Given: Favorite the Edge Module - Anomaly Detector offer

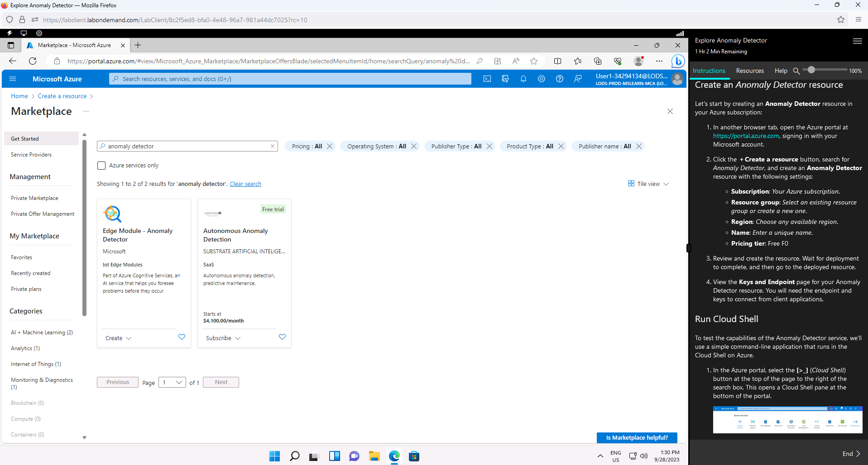Looking at the screenshot, I should coord(182,337).
